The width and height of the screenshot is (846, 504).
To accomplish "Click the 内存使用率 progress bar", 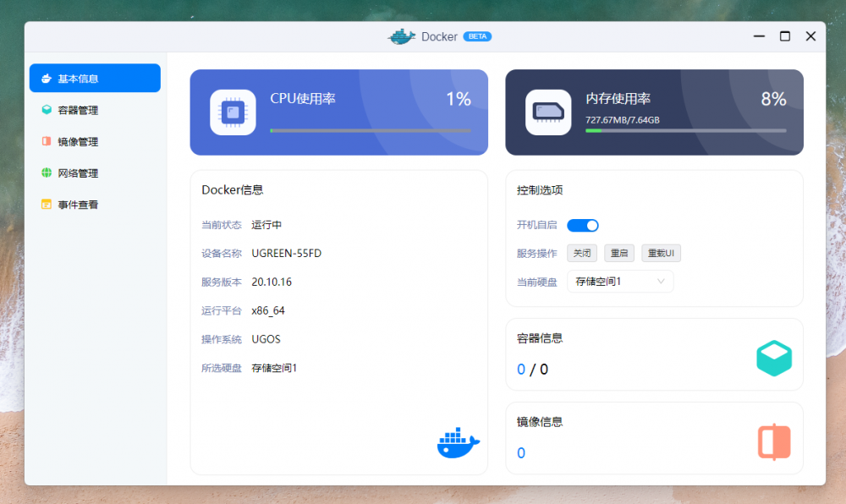I will [686, 130].
